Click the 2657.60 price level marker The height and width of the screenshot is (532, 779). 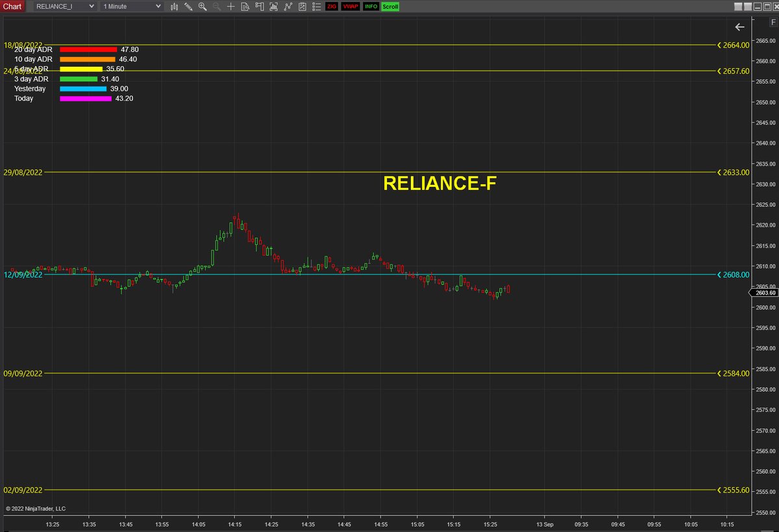coord(733,71)
